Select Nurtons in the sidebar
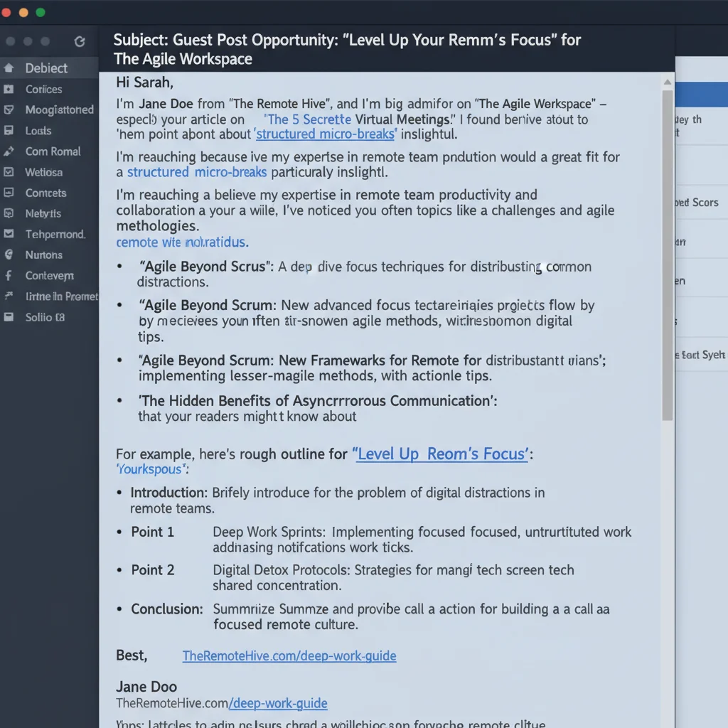The image size is (728, 728). [43, 255]
